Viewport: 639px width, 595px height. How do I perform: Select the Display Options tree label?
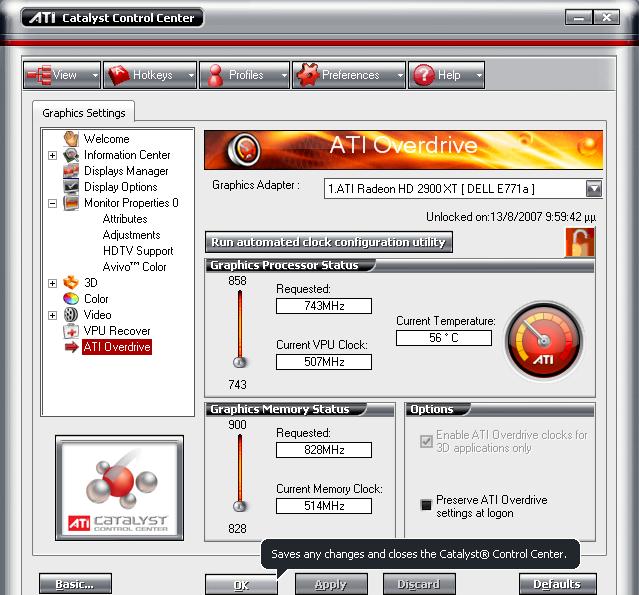pyautogui.click(x=121, y=187)
